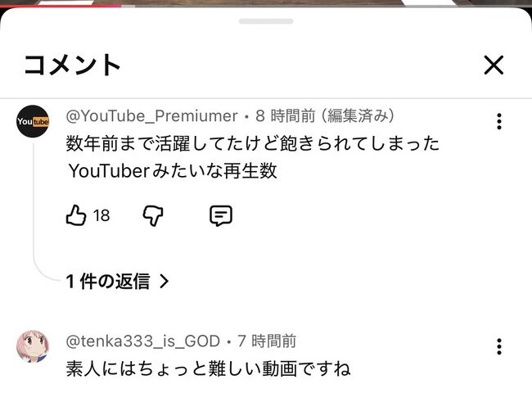This screenshot has width=532, height=393.
Task: Expand the 1 件の返信 replies
Action: 117,282
